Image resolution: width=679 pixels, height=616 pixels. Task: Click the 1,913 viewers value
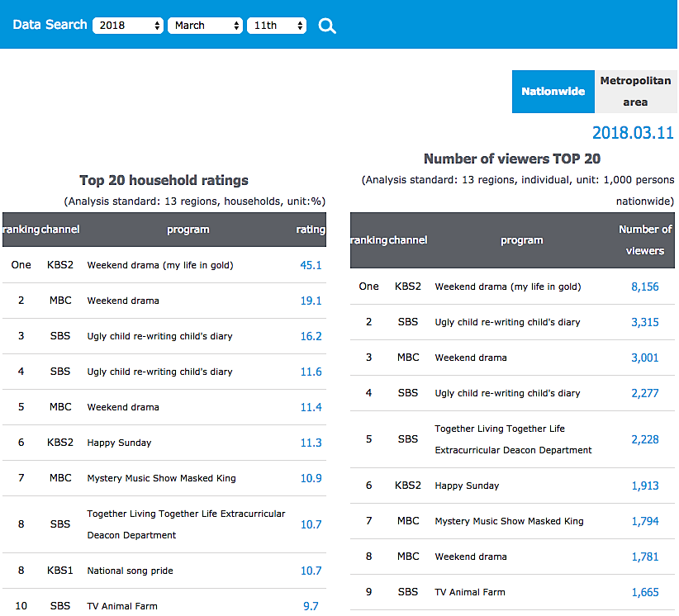[645, 486]
